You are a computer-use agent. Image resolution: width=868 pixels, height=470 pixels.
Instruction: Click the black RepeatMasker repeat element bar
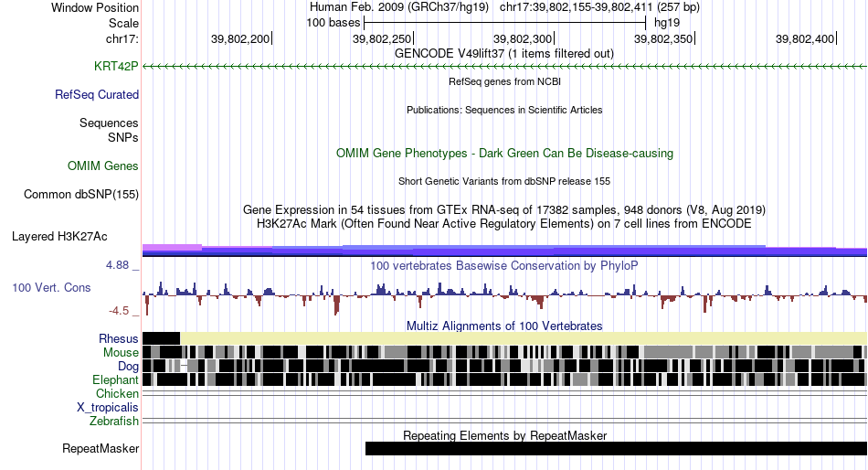(x=616, y=448)
